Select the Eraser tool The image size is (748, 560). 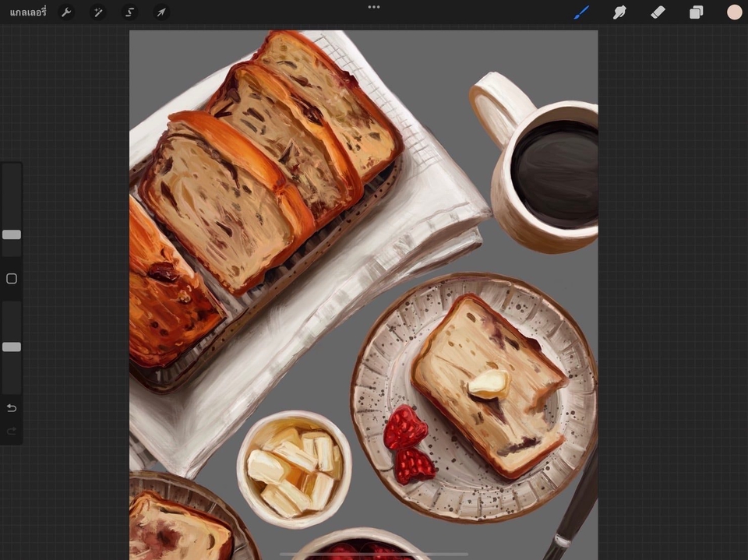[658, 12]
